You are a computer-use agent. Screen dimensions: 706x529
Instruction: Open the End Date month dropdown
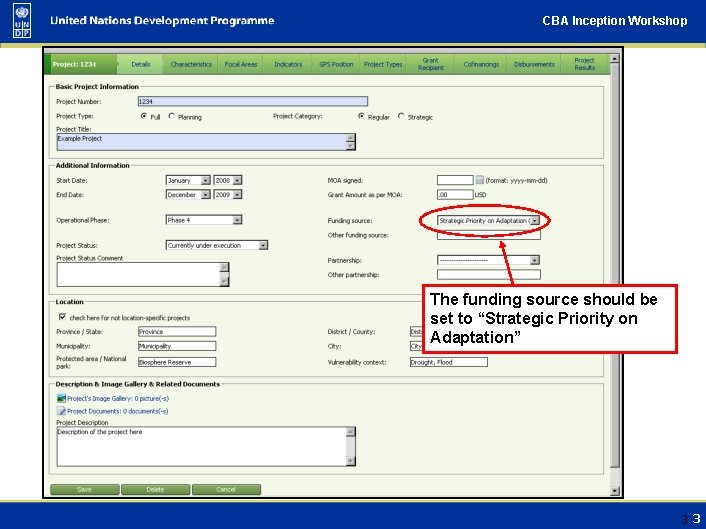tap(205, 194)
